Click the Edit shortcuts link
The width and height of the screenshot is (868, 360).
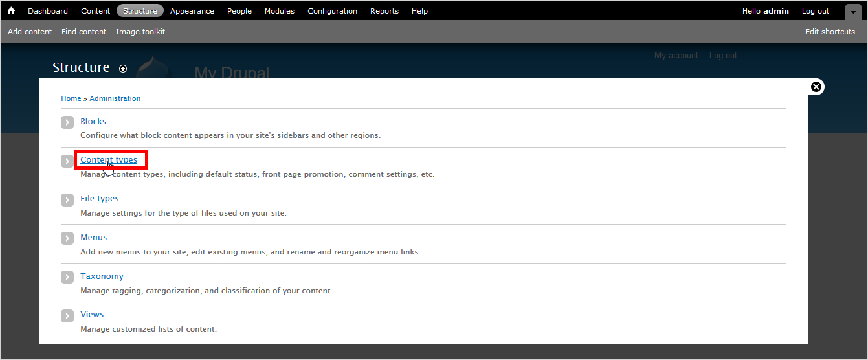click(830, 32)
